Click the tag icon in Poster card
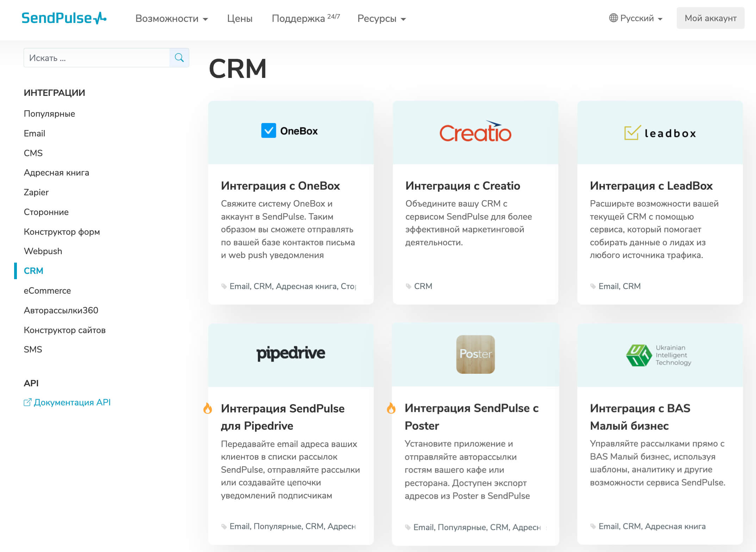The height and width of the screenshot is (552, 756). point(408,527)
